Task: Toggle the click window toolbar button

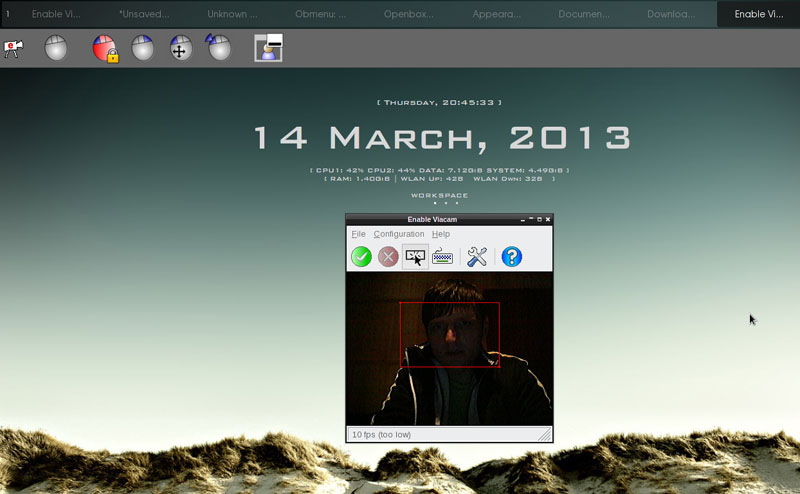Action: point(415,257)
